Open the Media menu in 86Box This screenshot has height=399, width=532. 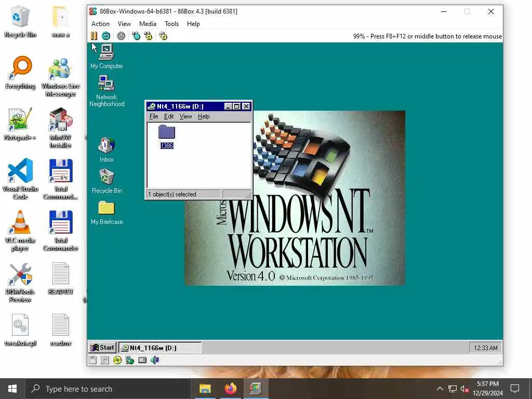tap(148, 24)
